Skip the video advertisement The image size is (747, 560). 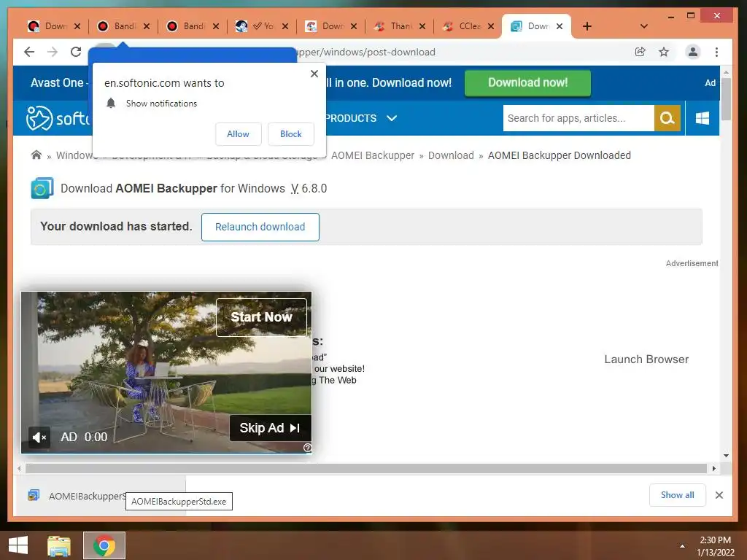pos(270,427)
